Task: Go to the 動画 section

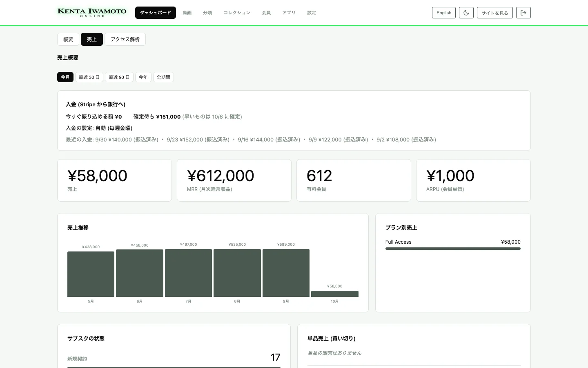Action: (x=187, y=13)
